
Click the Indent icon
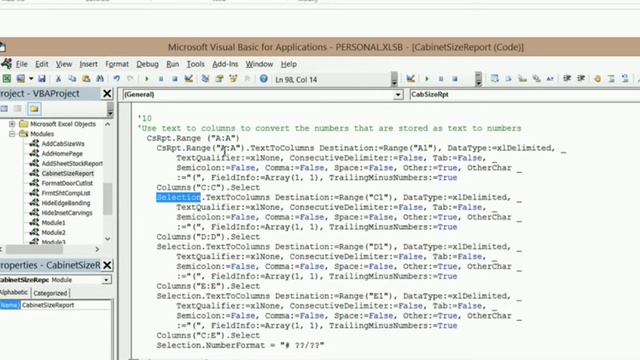point(567,79)
